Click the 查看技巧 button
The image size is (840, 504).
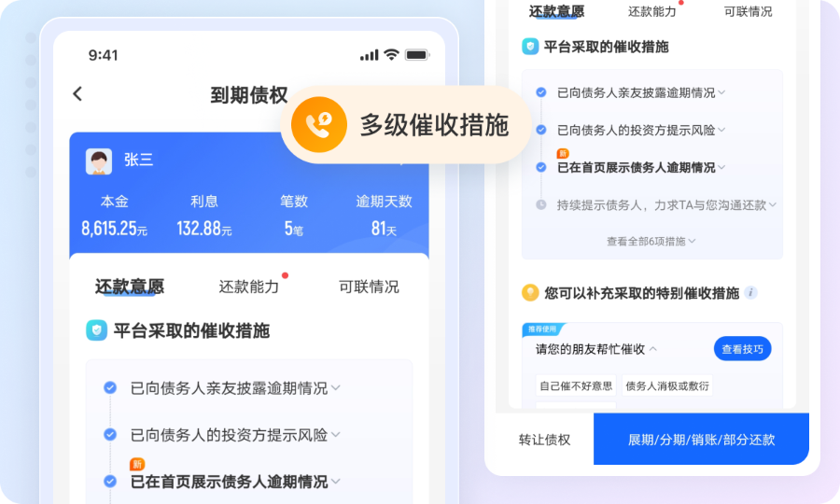click(x=742, y=349)
